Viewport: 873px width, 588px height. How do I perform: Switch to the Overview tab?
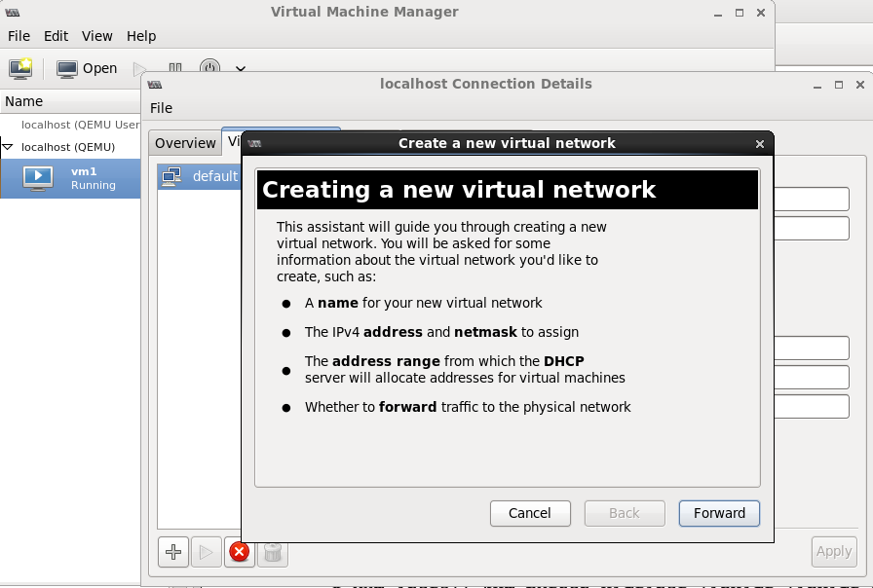point(185,143)
